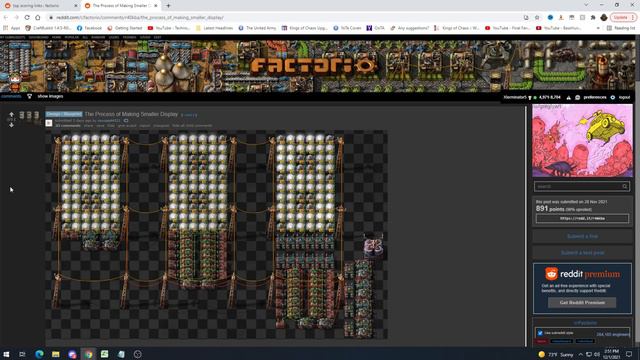Click the Factorio banner logo
Viewport: 640px width, 360px height.
[x=314, y=65]
